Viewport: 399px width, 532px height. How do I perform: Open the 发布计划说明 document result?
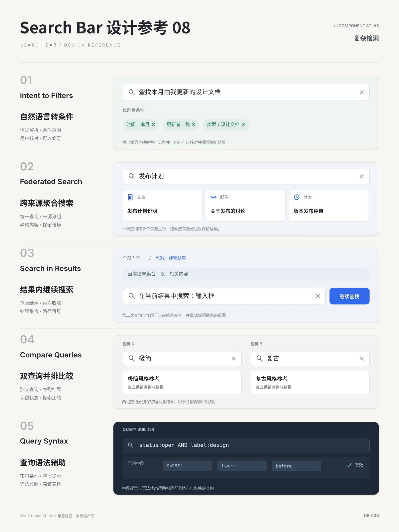click(x=163, y=206)
